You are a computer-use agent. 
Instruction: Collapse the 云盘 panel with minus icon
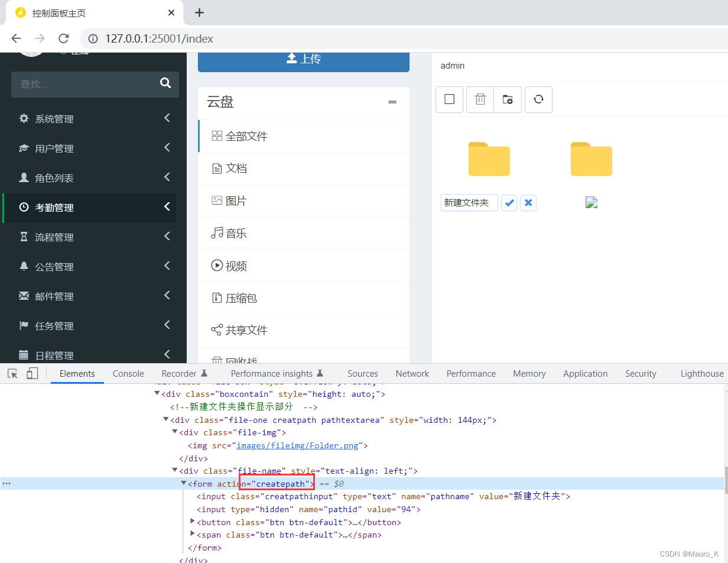(x=392, y=102)
